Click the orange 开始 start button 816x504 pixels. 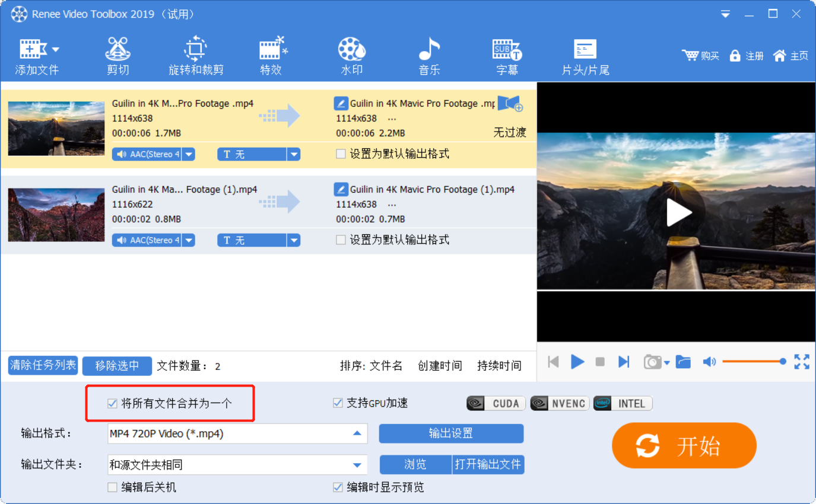684,445
